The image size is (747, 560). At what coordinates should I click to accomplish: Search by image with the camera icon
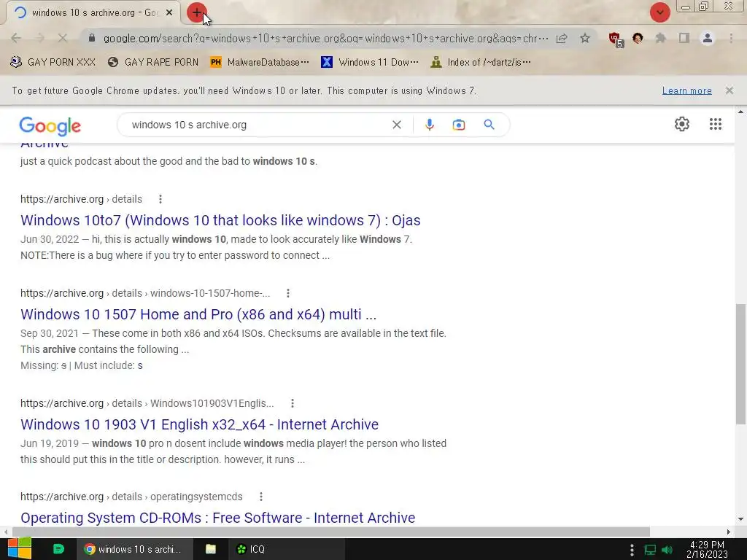[x=458, y=125]
